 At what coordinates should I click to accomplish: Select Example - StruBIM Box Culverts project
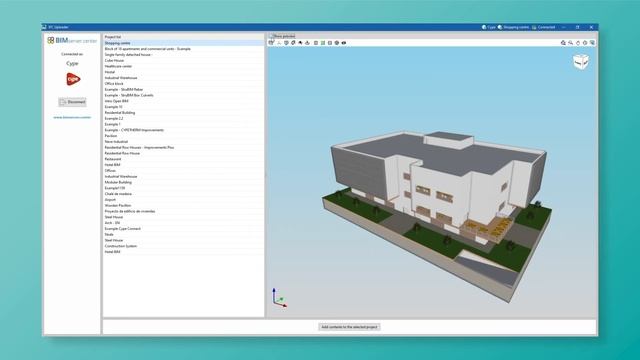pos(184,95)
